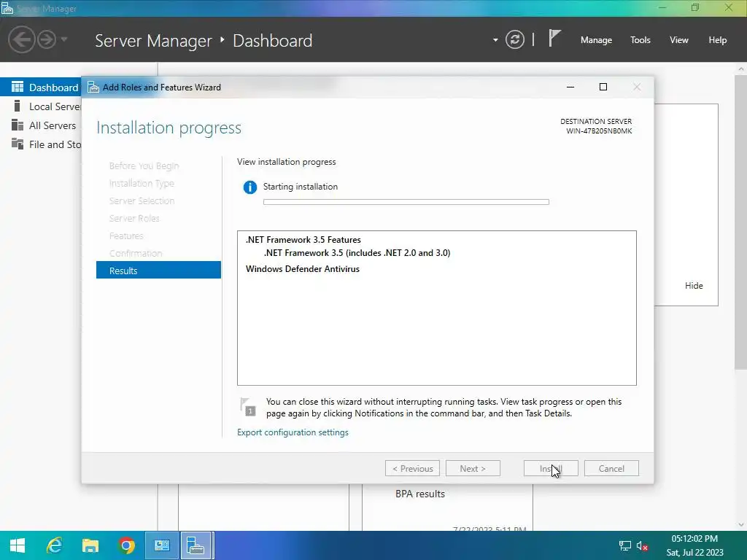The height and width of the screenshot is (560, 747).
Task: Click the muted volume tray icon
Action: click(x=642, y=545)
